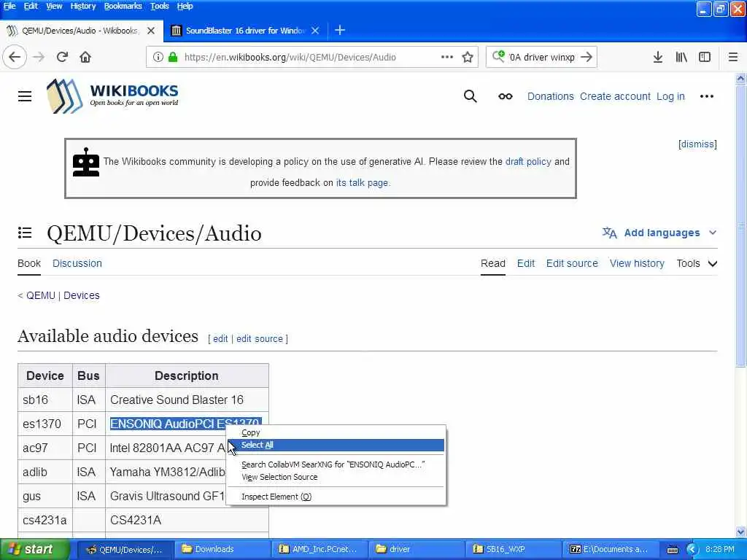
Task: Bookmark this page with the star icon
Action: pos(468,57)
